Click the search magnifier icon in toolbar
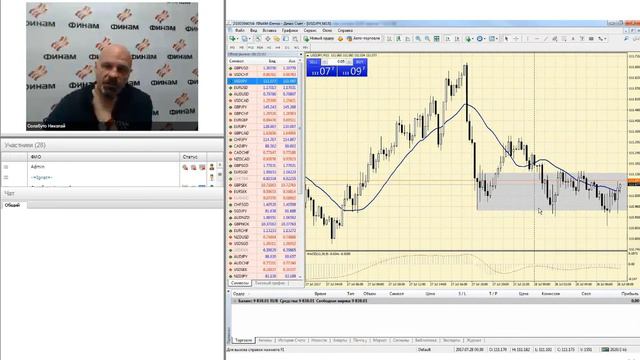This screenshot has height=360, width=640. click(x=627, y=39)
